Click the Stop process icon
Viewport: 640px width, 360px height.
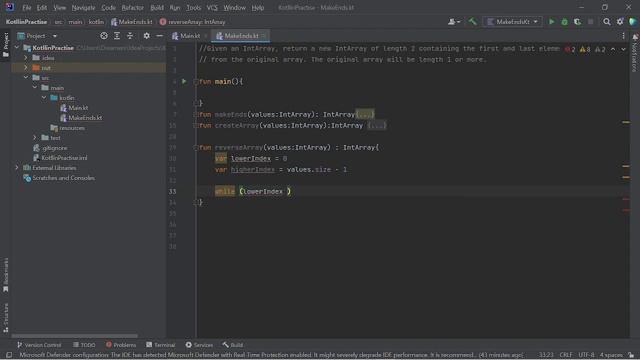(591, 22)
